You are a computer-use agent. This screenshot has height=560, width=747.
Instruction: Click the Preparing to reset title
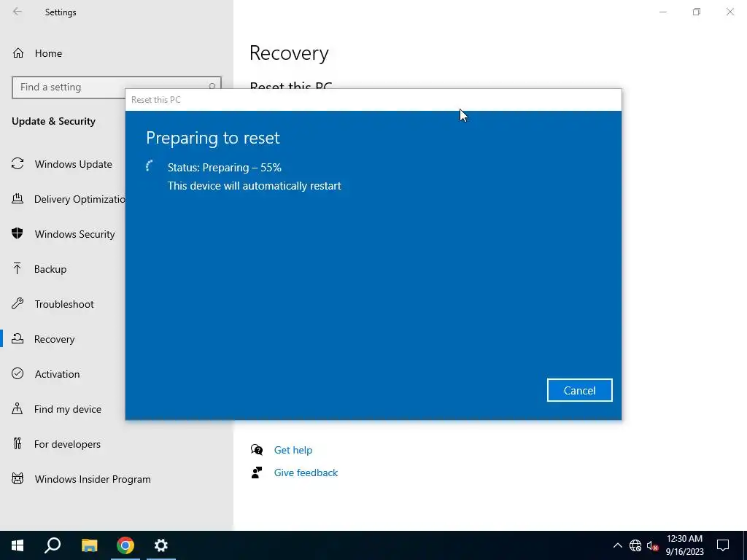coord(213,138)
